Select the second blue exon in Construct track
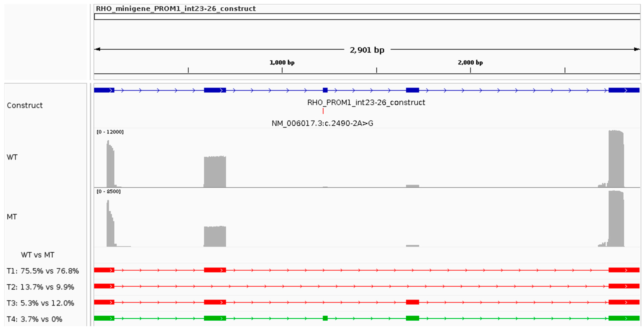 [x=215, y=90]
